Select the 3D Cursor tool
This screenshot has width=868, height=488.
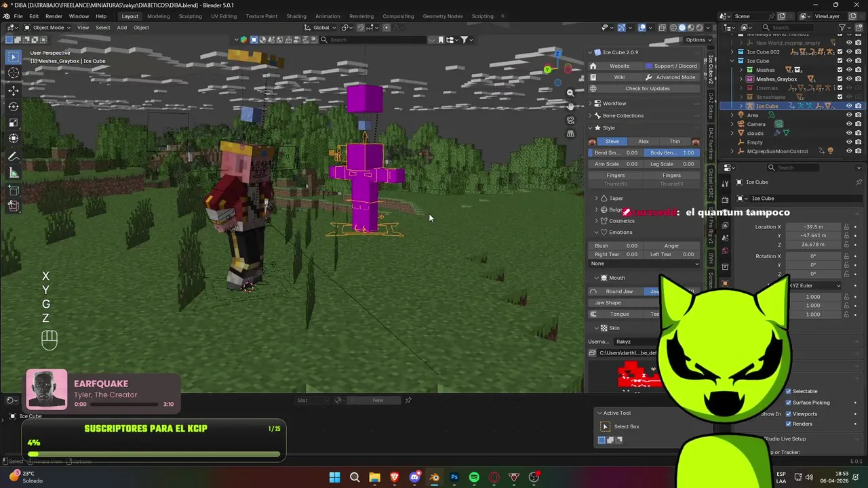(14, 73)
